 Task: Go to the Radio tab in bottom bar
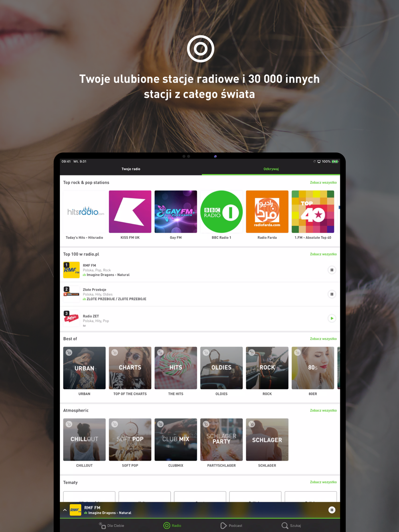(x=172, y=526)
